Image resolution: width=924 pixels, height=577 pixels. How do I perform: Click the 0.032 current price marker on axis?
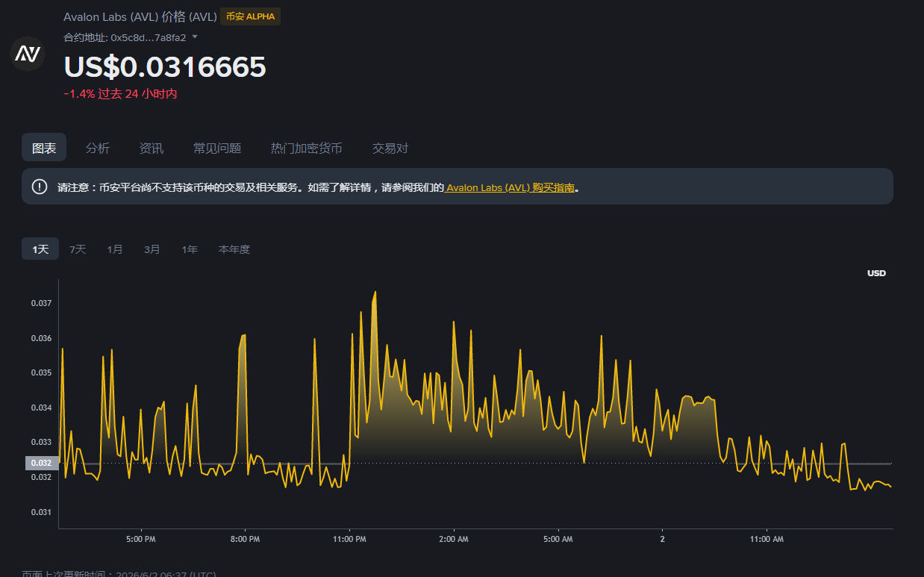click(x=42, y=463)
